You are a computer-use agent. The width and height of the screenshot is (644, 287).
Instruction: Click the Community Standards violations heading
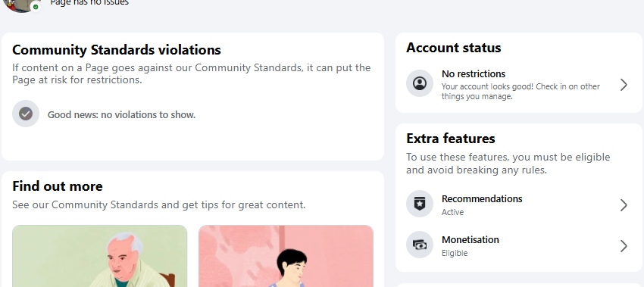coord(117,50)
